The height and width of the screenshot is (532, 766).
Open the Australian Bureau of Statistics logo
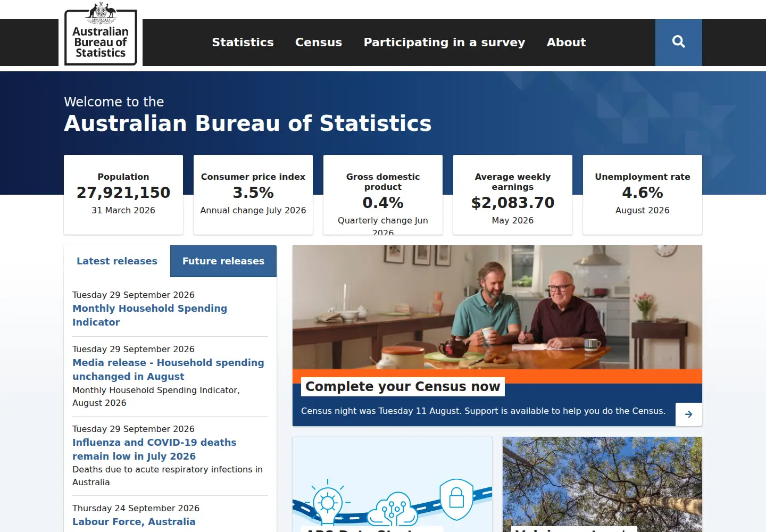click(101, 35)
